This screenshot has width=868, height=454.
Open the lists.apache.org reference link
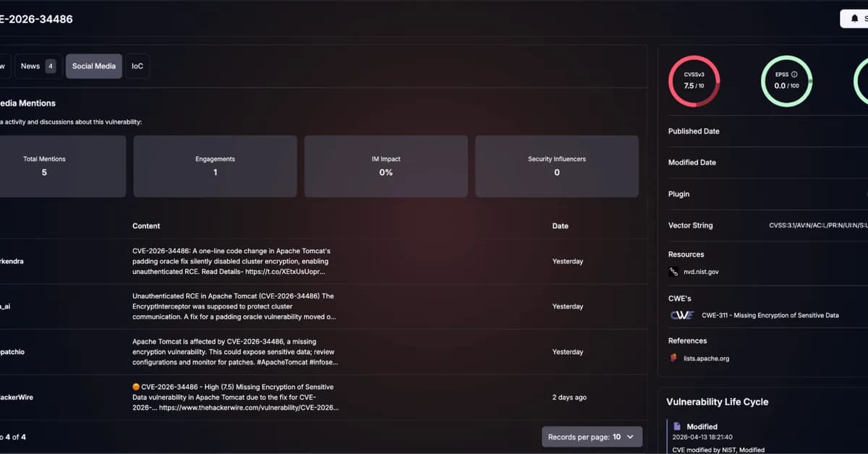706,359
